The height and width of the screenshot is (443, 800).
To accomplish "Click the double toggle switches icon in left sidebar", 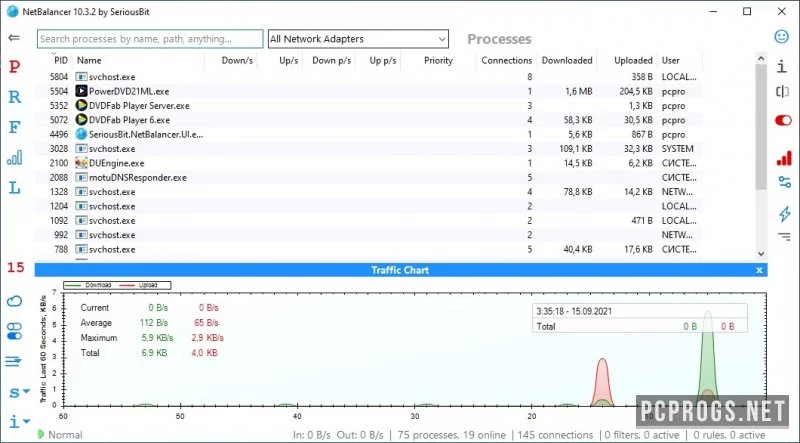I will 14,331.
